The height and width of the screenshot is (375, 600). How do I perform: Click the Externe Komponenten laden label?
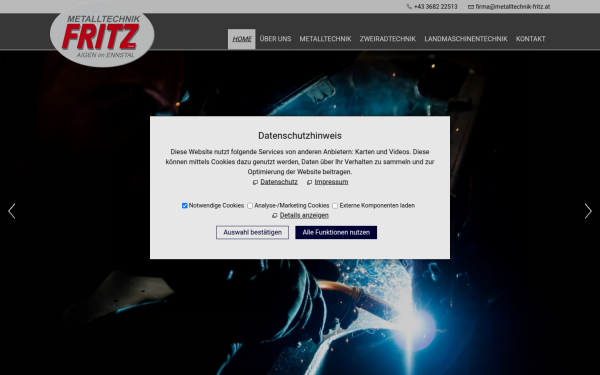tap(377, 206)
